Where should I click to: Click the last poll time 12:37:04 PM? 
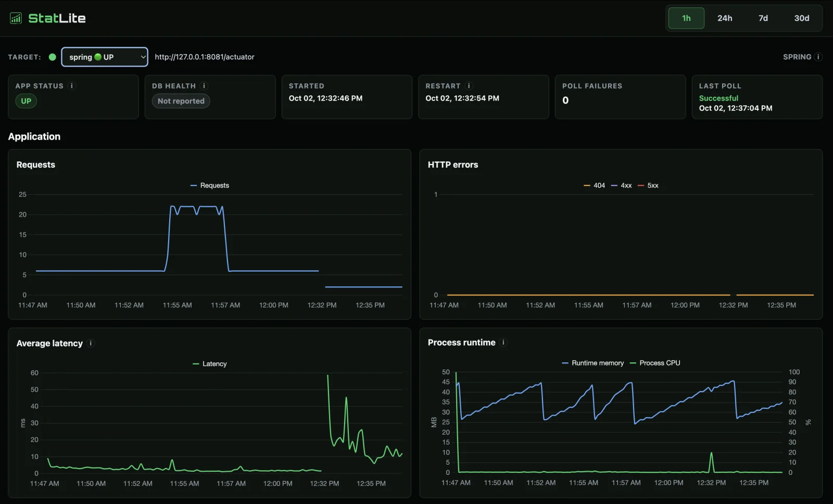(x=736, y=108)
